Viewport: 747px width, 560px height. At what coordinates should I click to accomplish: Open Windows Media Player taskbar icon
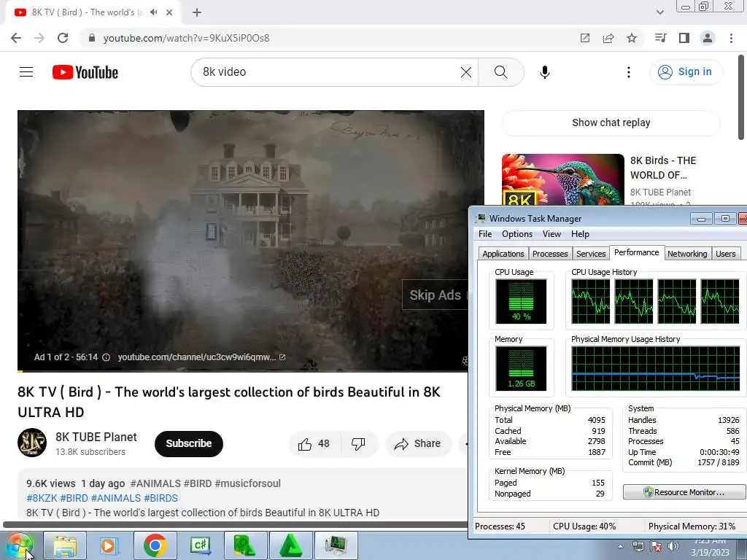[109, 546]
